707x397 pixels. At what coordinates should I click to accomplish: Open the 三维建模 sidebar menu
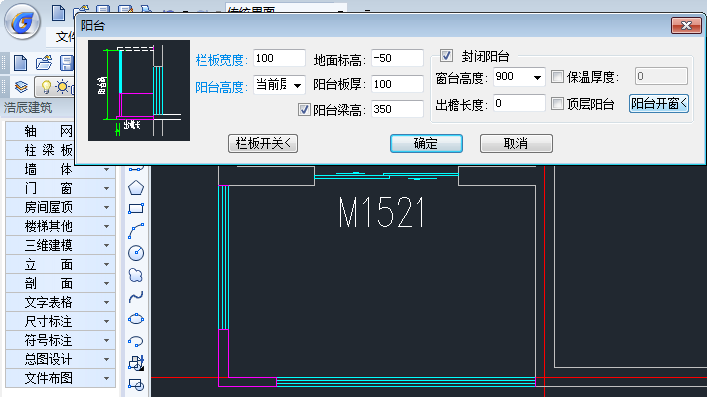pos(60,245)
